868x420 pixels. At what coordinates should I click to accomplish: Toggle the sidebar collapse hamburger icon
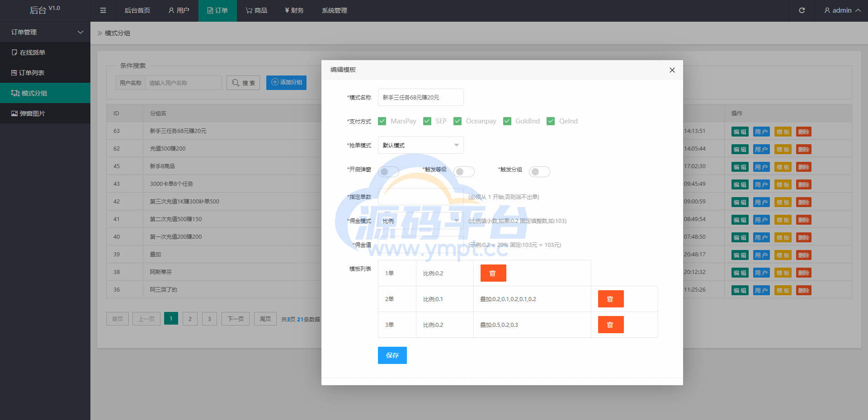(103, 10)
